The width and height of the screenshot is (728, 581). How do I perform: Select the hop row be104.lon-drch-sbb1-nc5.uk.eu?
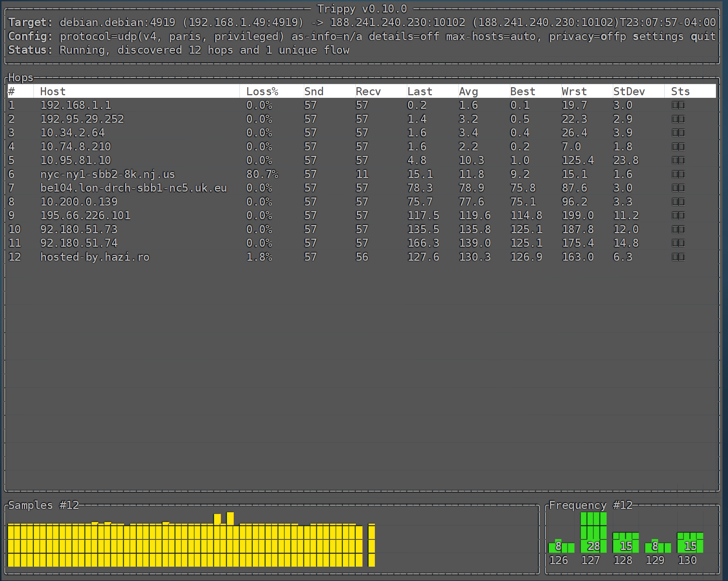(x=133, y=188)
